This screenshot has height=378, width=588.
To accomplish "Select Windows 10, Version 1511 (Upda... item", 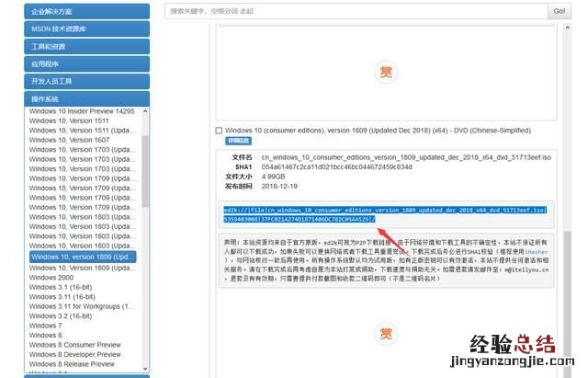I will point(82,131).
